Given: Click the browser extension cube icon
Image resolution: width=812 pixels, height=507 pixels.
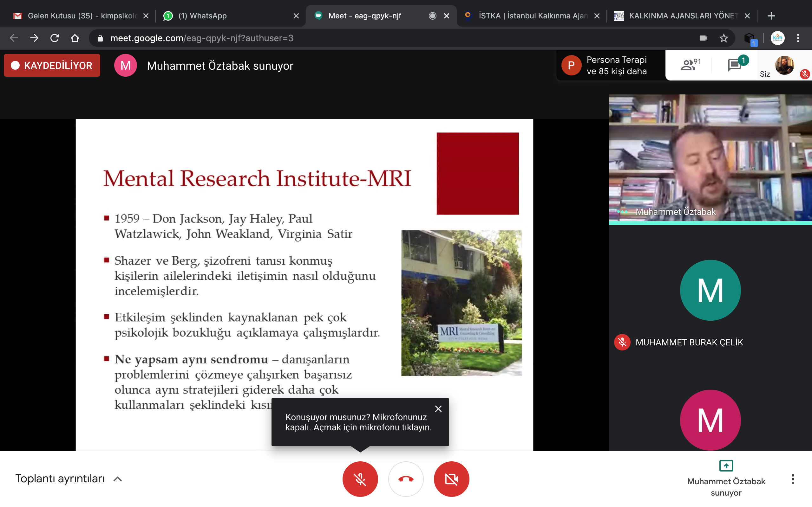Looking at the screenshot, I should click(x=749, y=38).
